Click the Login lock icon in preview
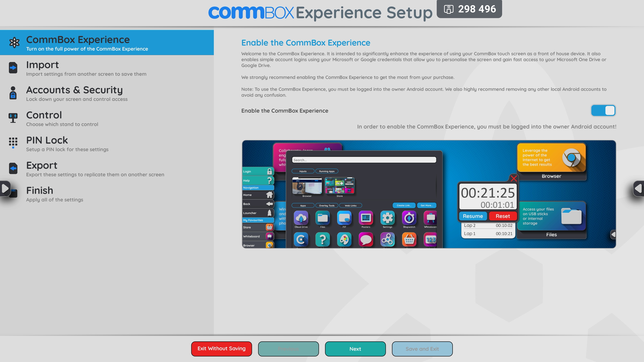 tap(269, 171)
